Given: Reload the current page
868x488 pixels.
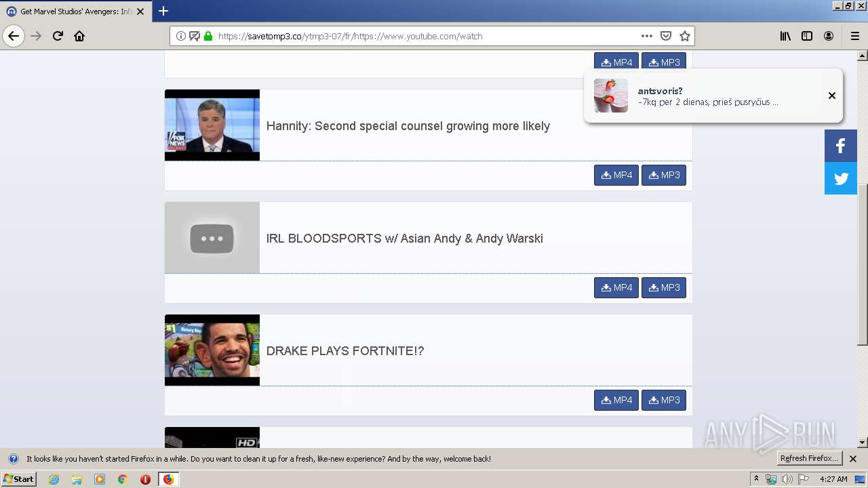Looking at the screenshot, I should (x=58, y=36).
